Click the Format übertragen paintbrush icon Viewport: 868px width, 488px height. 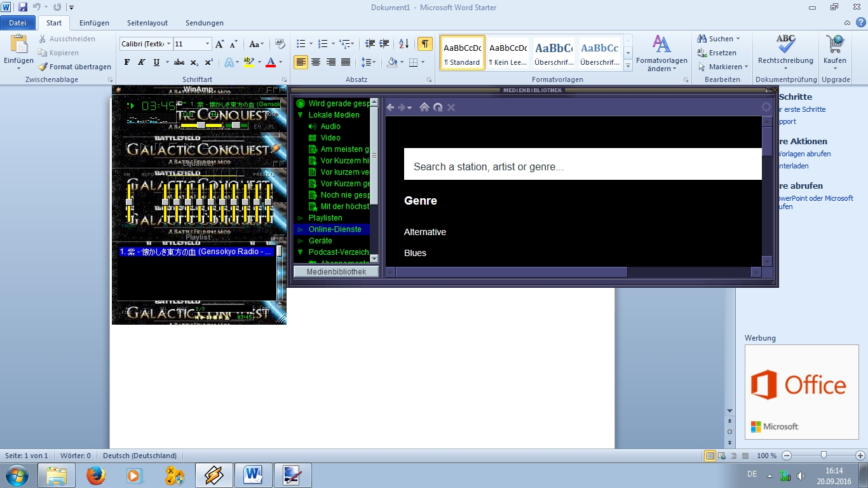click(43, 67)
